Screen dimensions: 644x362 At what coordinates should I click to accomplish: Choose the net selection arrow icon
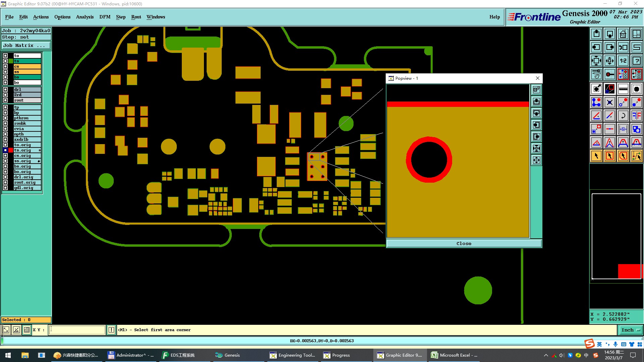click(x=636, y=156)
